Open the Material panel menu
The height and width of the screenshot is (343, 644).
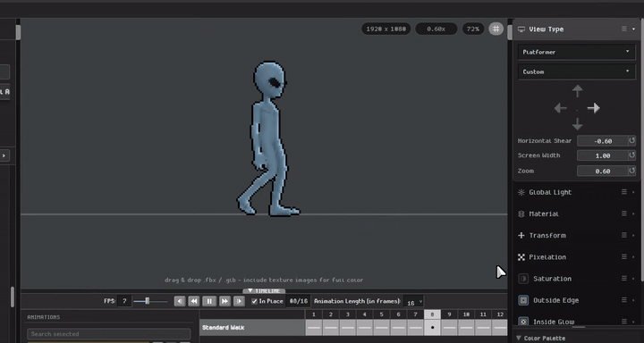[624, 213]
